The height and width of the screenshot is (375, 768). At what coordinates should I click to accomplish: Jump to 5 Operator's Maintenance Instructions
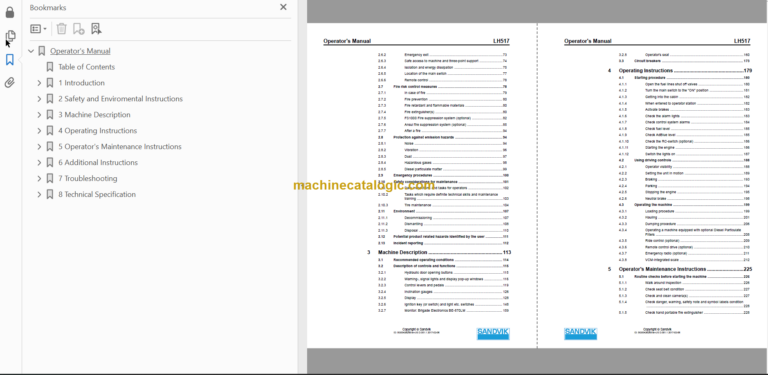[x=120, y=146]
